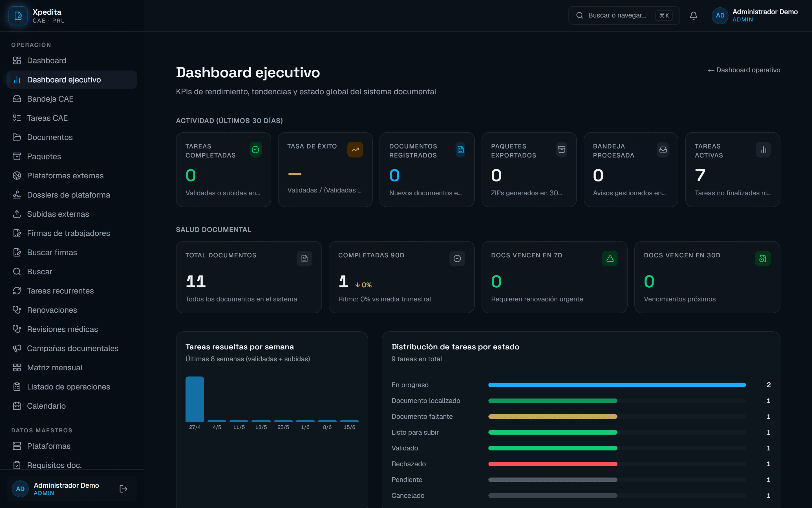Open Dashboard in the sidebar

pyautogui.click(x=72, y=60)
